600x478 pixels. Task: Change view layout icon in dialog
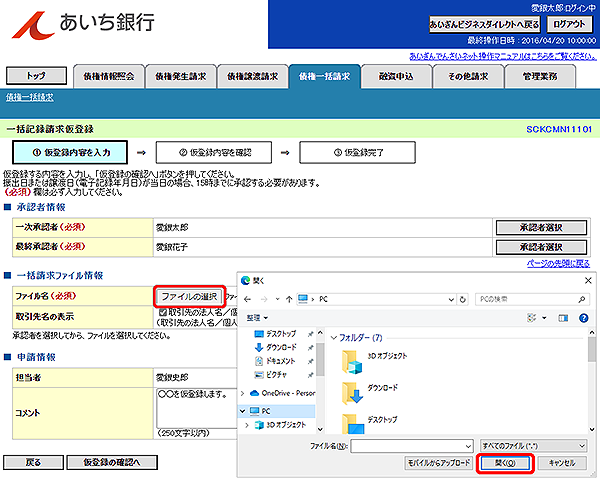point(532,318)
